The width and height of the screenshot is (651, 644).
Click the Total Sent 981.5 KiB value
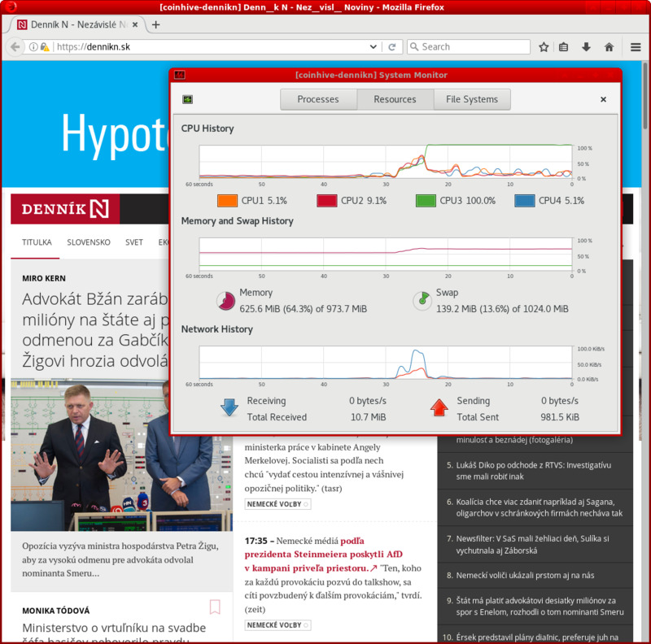click(560, 417)
